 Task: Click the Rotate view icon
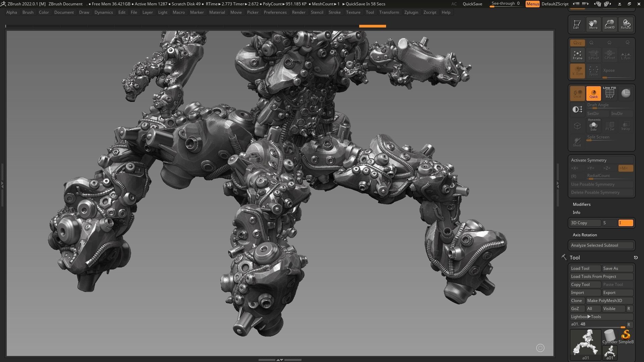[626, 24]
